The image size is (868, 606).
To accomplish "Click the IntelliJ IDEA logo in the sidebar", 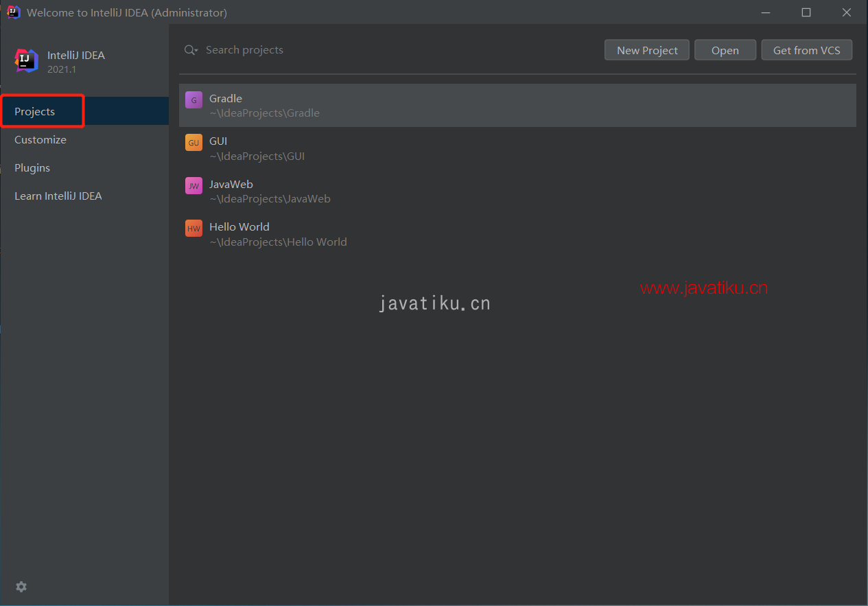I will [27, 60].
